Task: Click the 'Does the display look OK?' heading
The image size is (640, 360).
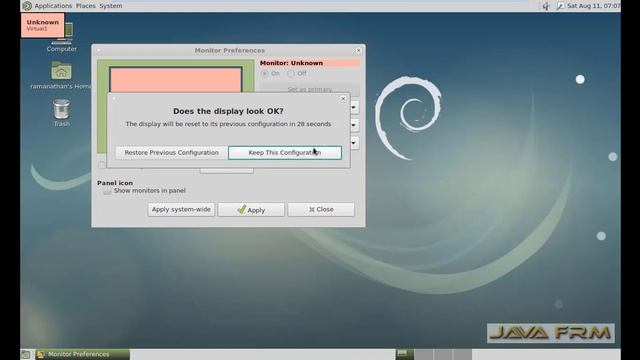Action: tap(228, 111)
